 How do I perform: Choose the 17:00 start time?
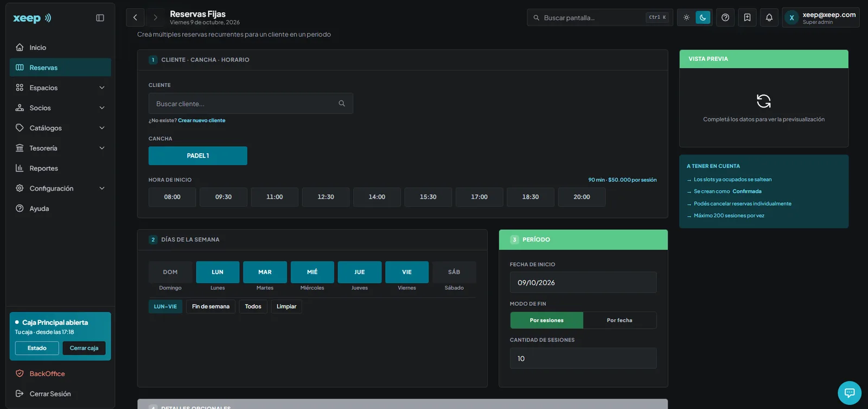[x=480, y=197]
